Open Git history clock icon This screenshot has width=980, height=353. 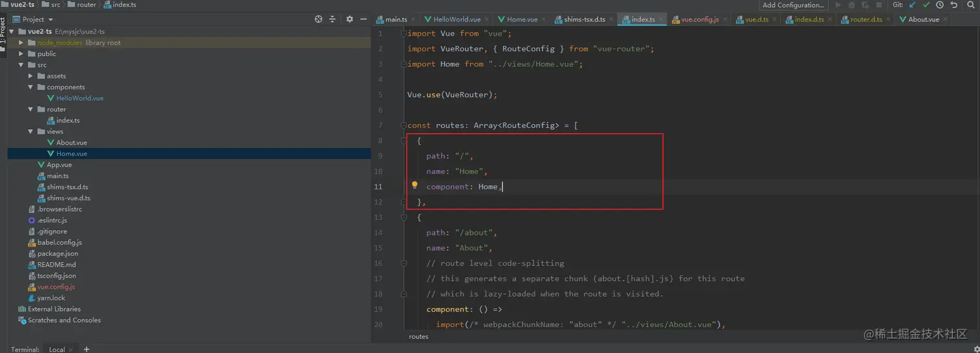(x=940, y=5)
